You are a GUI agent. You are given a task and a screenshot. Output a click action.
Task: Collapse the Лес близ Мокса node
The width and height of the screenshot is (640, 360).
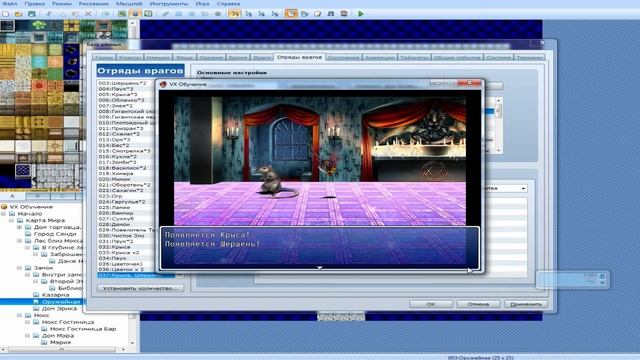tap(20, 241)
